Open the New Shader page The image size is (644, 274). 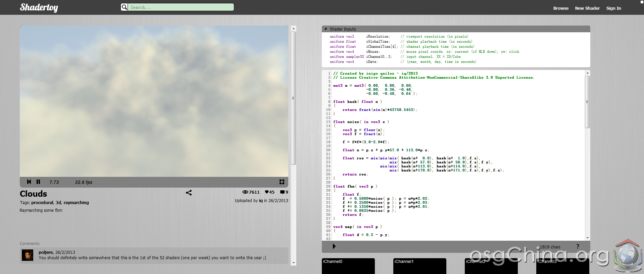(587, 8)
